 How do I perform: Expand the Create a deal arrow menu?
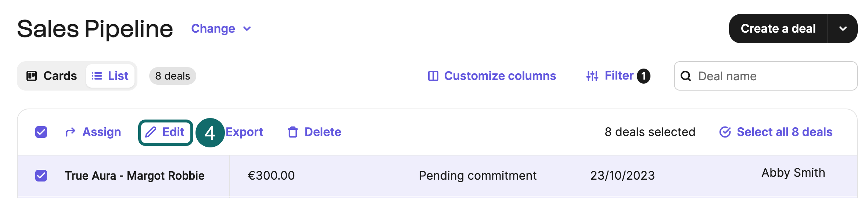point(843,29)
